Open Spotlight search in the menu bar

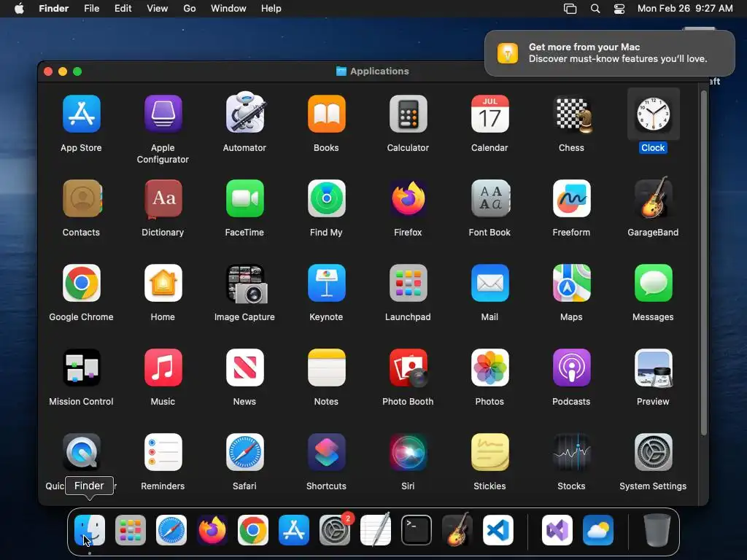(595, 9)
